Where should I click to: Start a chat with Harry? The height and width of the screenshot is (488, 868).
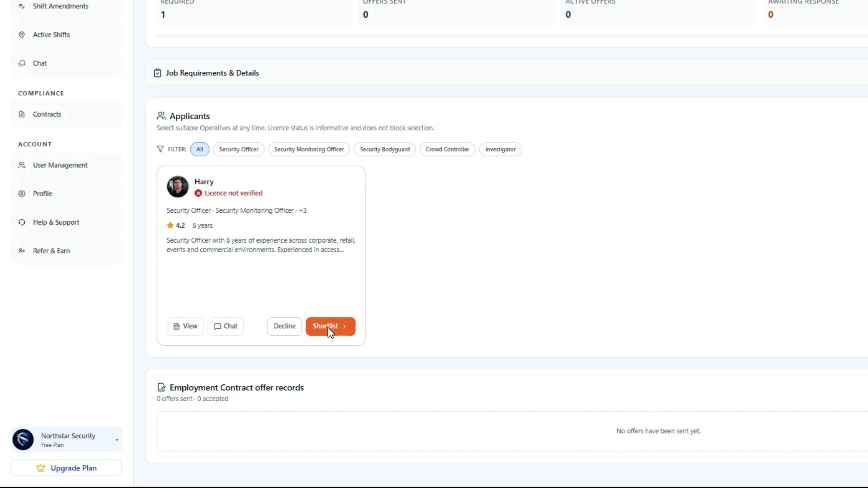point(226,326)
